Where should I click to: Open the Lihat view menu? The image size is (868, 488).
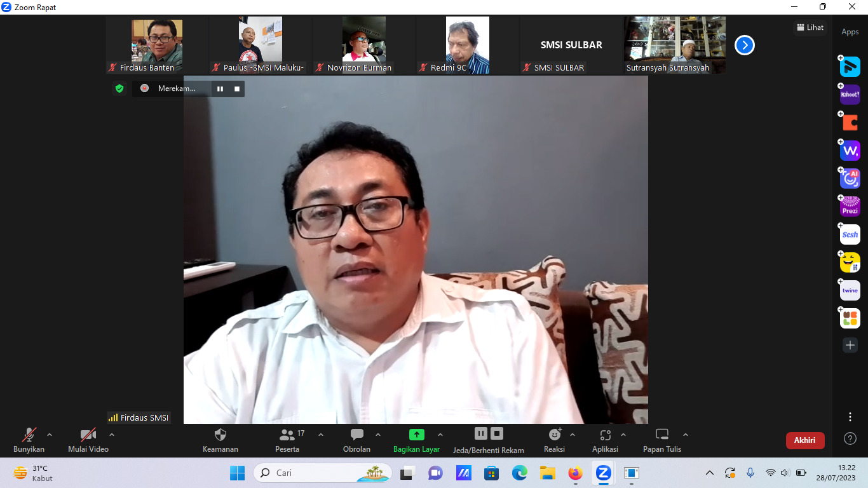pos(810,27)
